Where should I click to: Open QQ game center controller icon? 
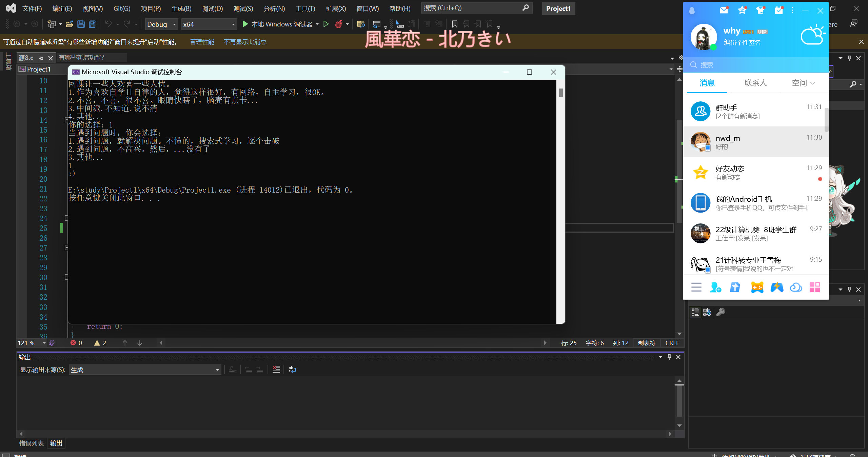[757, 287]
